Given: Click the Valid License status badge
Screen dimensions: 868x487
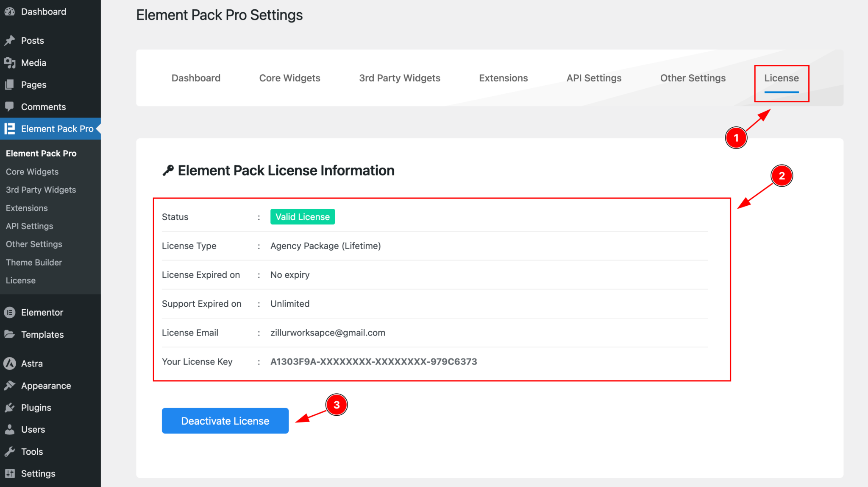Looking at the screenshot, I should (x=302, y=216).
